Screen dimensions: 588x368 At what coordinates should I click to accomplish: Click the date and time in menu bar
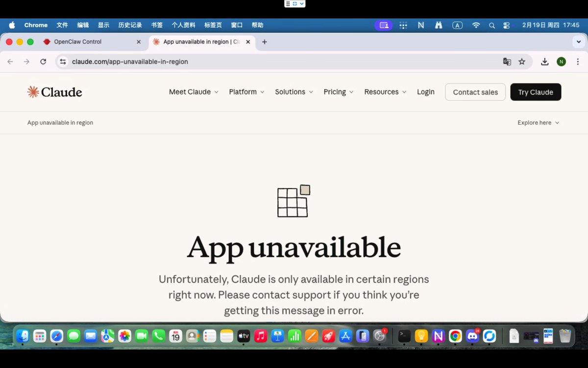click(x=551, y=25)
